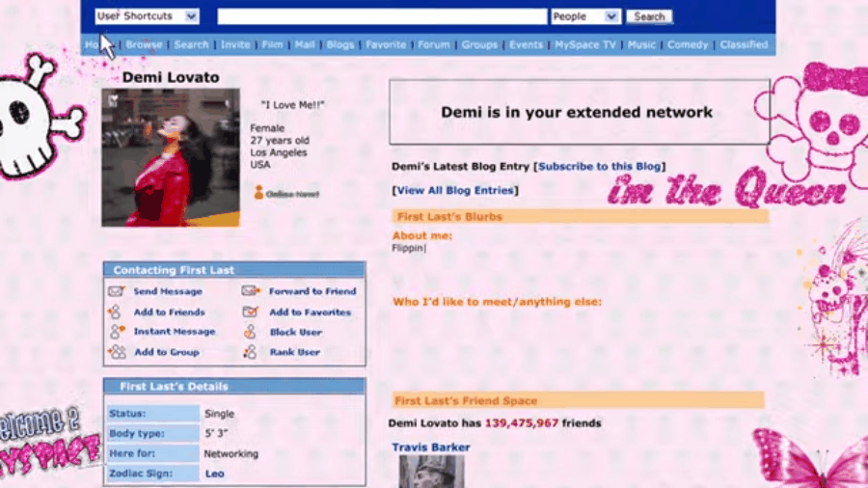Select Music in the navigation bar
868x488 pixels.
(x=641, y=44)
